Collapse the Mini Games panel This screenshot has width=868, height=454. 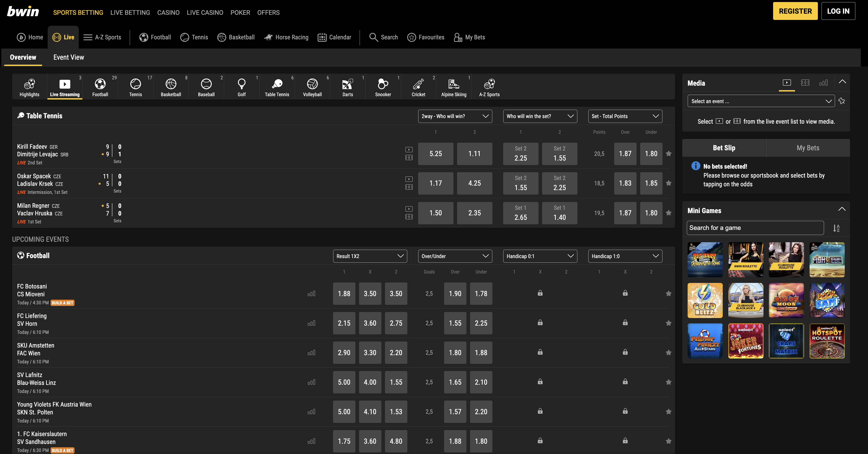coord(842,209)
